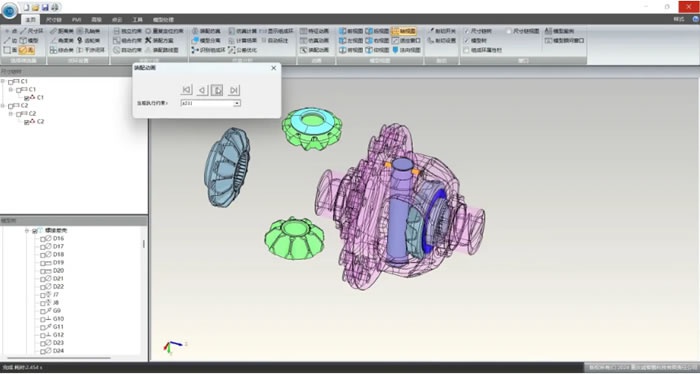The width and height of the screenshot is (700, 374).
Task: Open the 工具 ribbon tab
Action: click(x=138, y=20)
